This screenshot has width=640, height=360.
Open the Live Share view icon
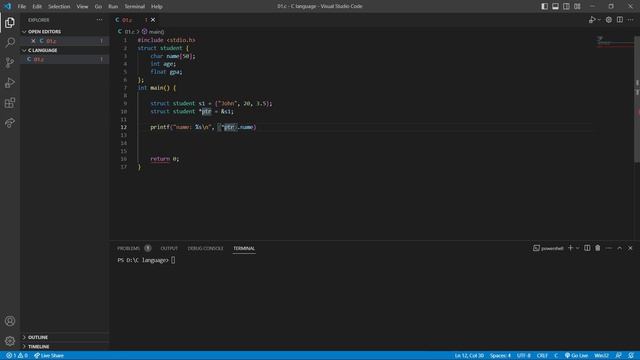(x=10, y=122)
